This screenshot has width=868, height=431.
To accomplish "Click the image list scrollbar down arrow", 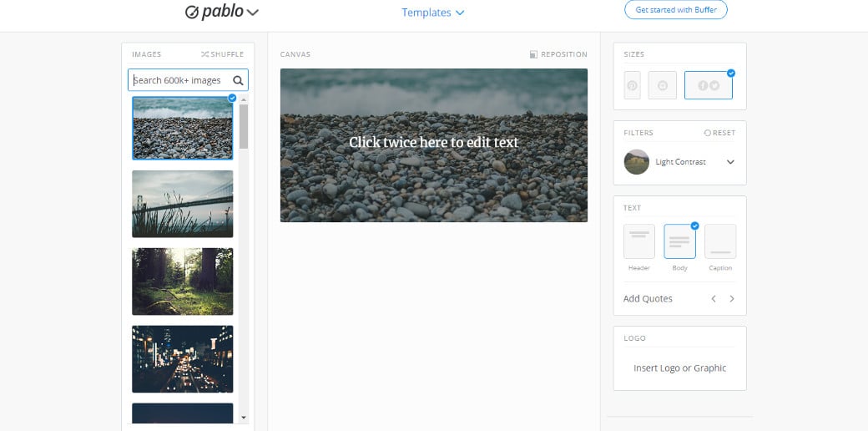I will coord(244,418).
